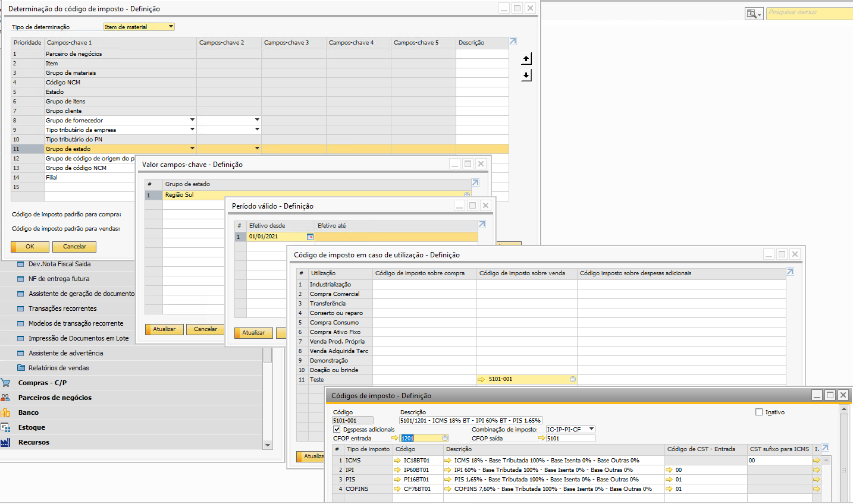Open calendar picker beside 01/01/2021 date

pos(310,237)
